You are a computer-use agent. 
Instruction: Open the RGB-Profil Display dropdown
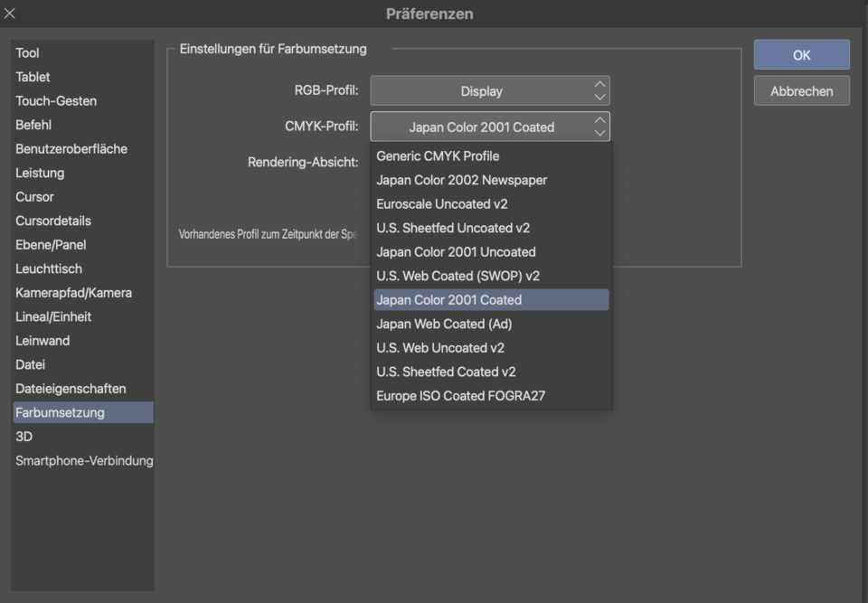click(489, 90)
